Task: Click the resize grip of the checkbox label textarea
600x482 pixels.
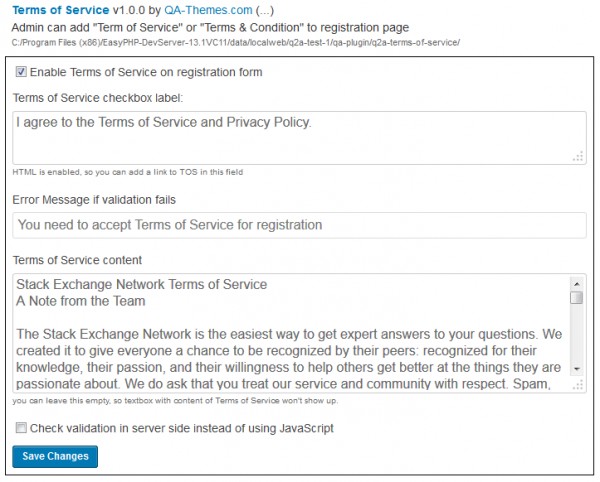Action: [579, 156]
